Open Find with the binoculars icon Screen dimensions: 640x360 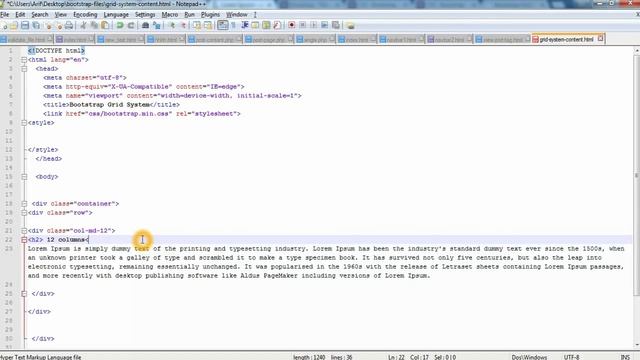click(145, 26)
